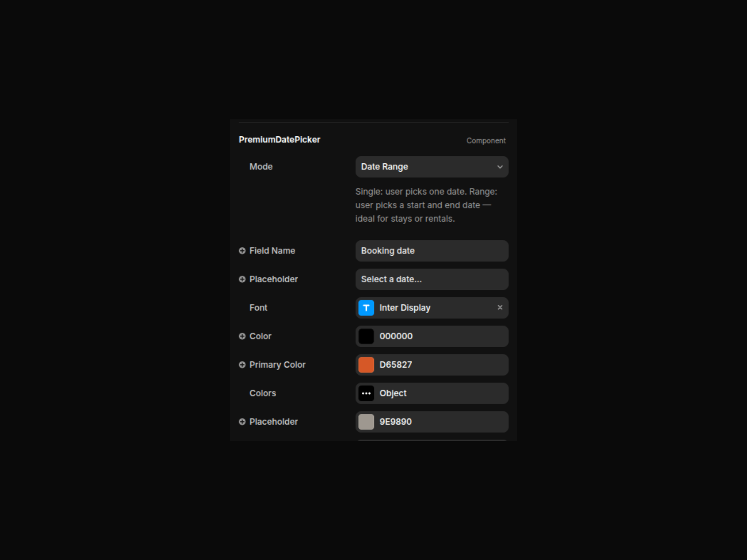
Task: Click the plus icon beside Field Name
Action: click(242, 251)
